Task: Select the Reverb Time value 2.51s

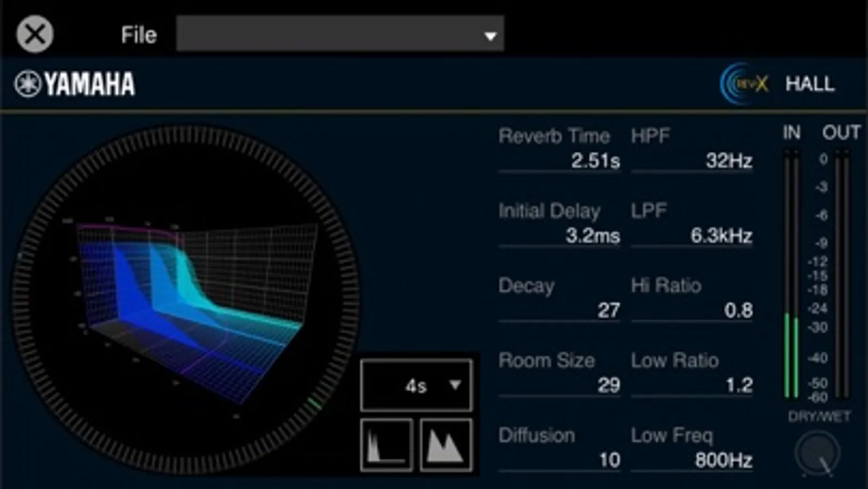Action: coord(595,161)
